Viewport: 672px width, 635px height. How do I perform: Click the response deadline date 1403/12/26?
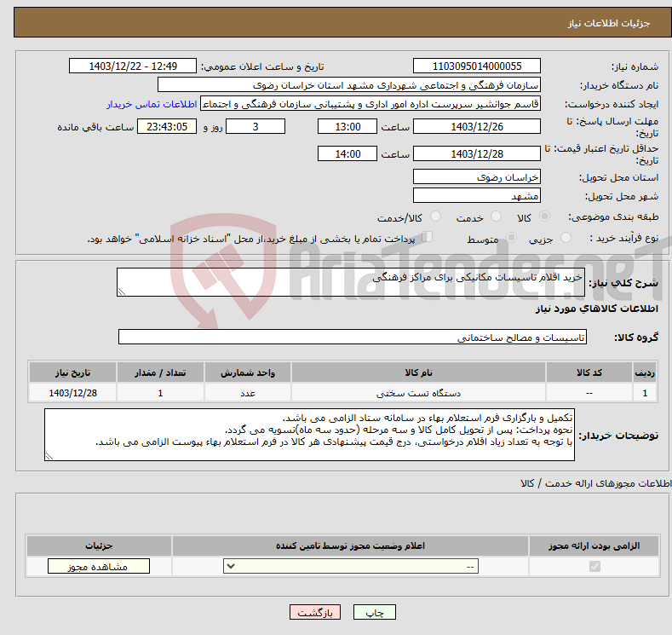click(477, 126)
